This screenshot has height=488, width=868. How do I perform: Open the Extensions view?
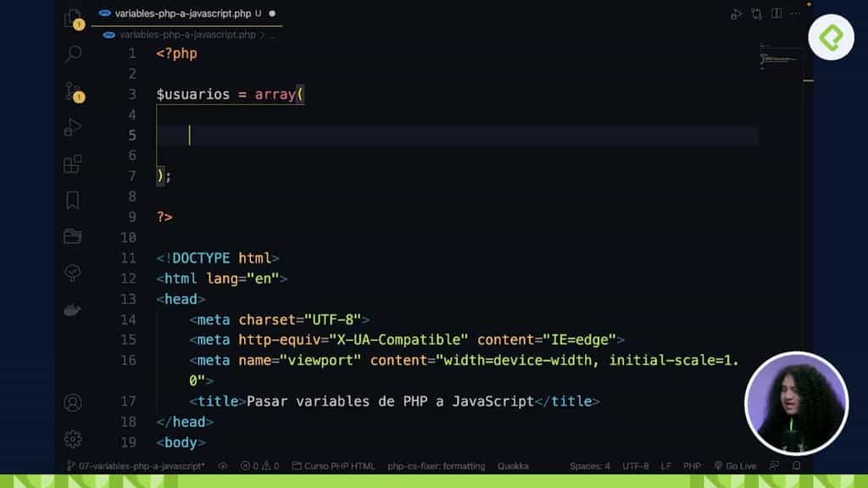click(x=72, y=164)
